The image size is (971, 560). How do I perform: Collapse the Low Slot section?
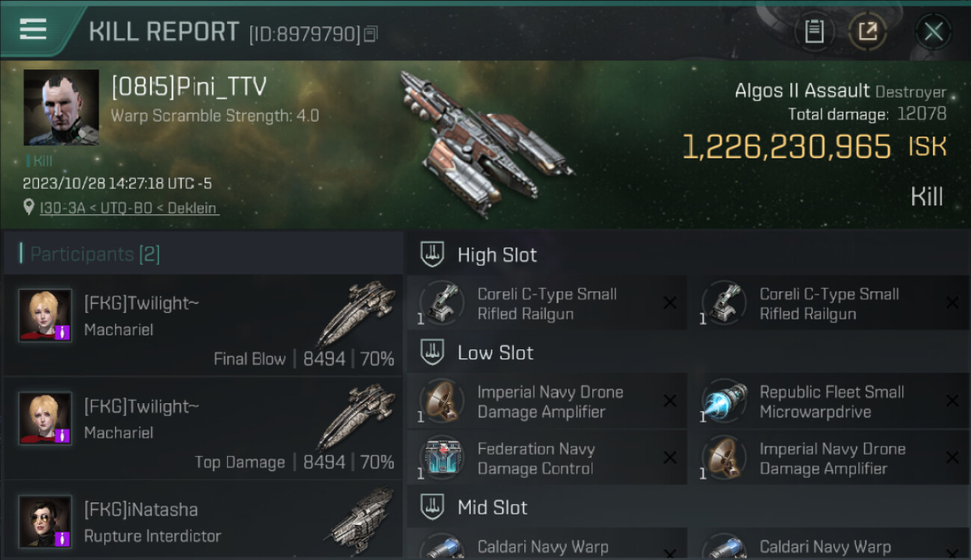click(x=688, y=352)
